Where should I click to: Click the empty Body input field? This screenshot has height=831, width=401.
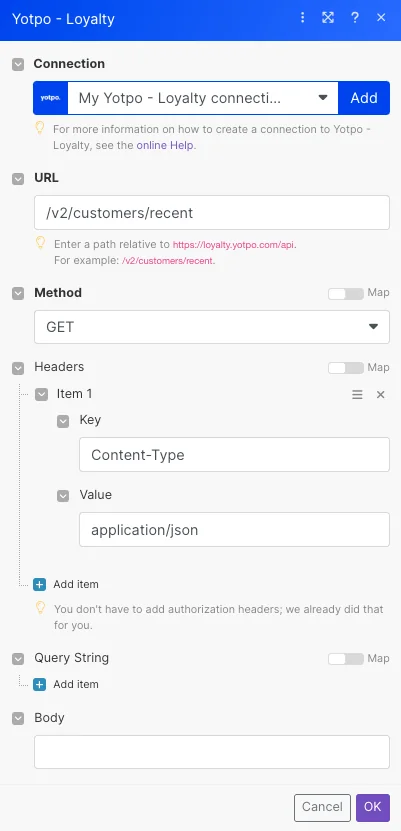[x=212, y=752]
